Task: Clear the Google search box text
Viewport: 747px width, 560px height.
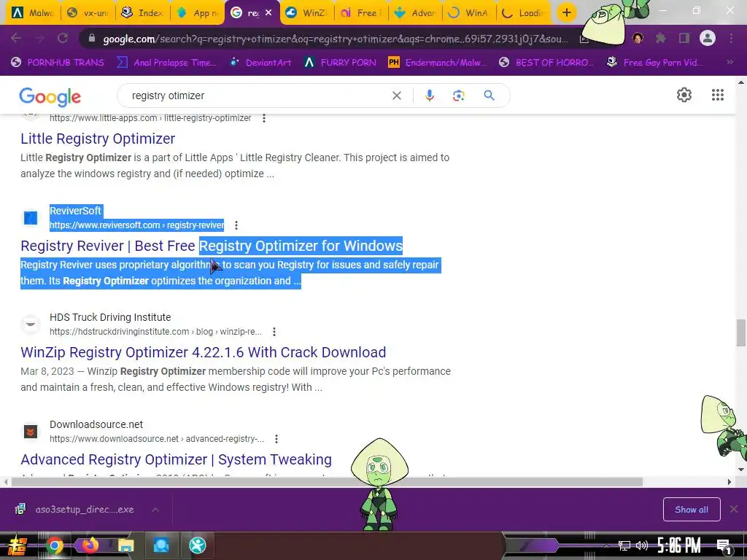Action: [396, 96]
